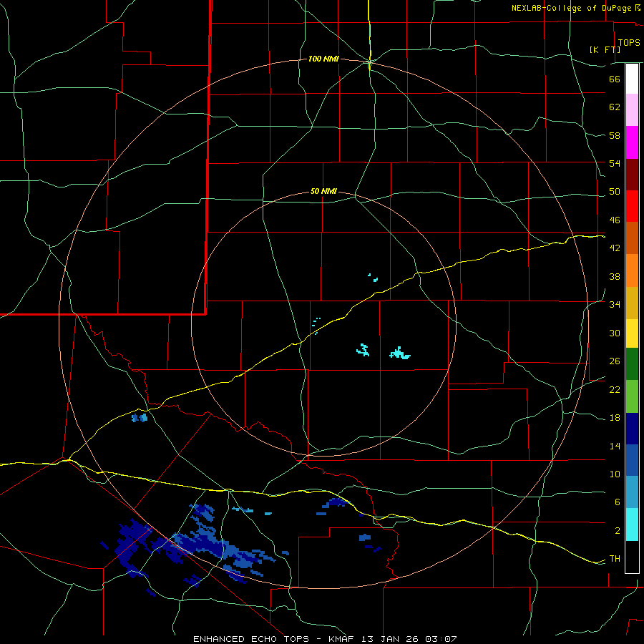Screen dimensions: 644x644
Task: Click the 'TH' legend label
Action: (x=615, y=558)
